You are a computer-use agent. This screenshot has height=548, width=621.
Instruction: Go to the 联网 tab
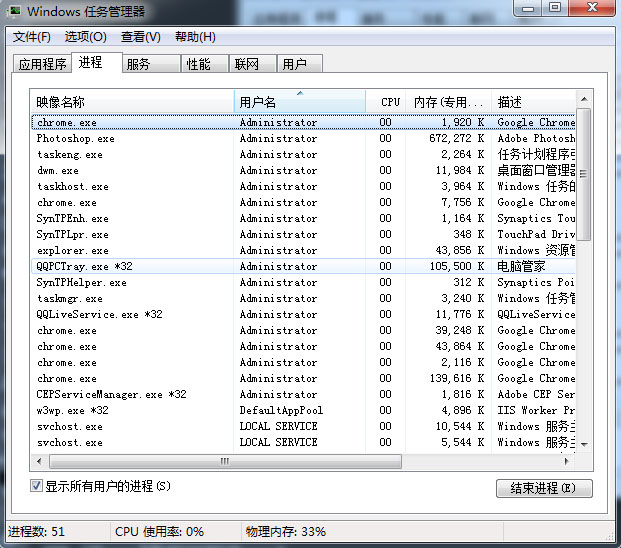click(x=252, y=64)
